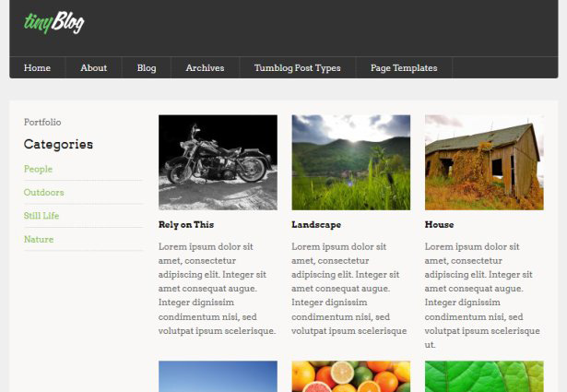This screenshot has height=392, width=567.
Task: Open the green landscape thumbnail
Action: [x=351, y=162]
